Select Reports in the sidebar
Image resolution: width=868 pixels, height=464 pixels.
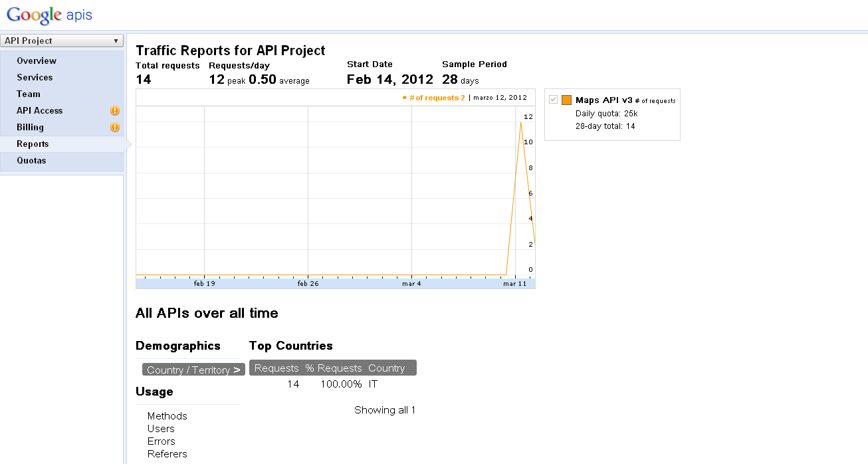point(33,144)
